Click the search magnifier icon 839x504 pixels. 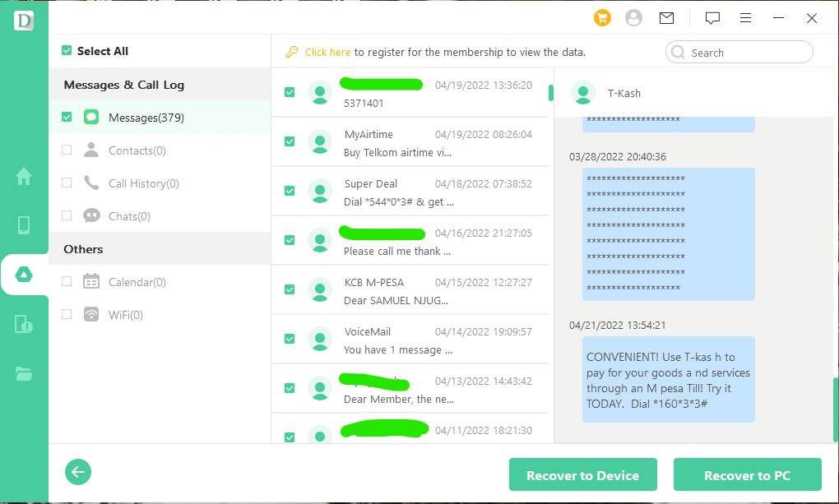[678, 52]
